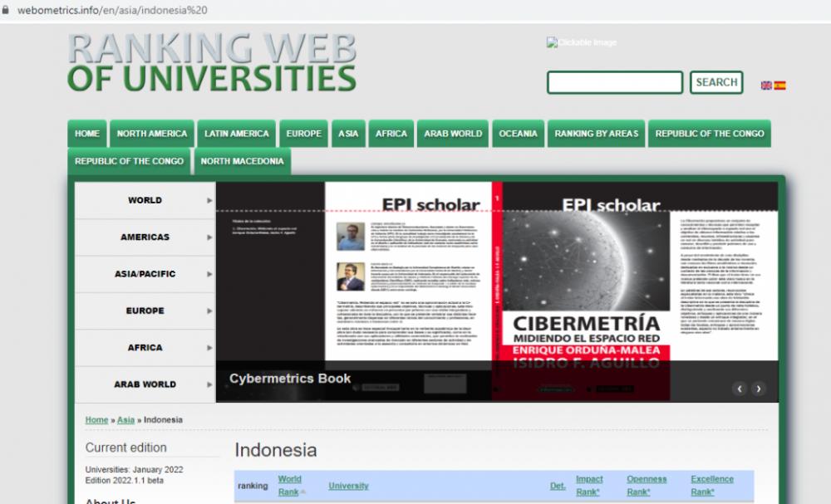The width and height of the screenshot is (831, 504).
Task: Select WORLD in the left sidebar menu
Action: [145, 201]
